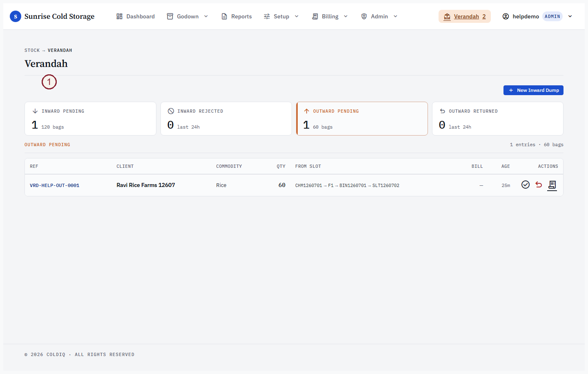588x374 pixels.
Task: Click the New Inward Dump button
Action: tap(533, 90)
